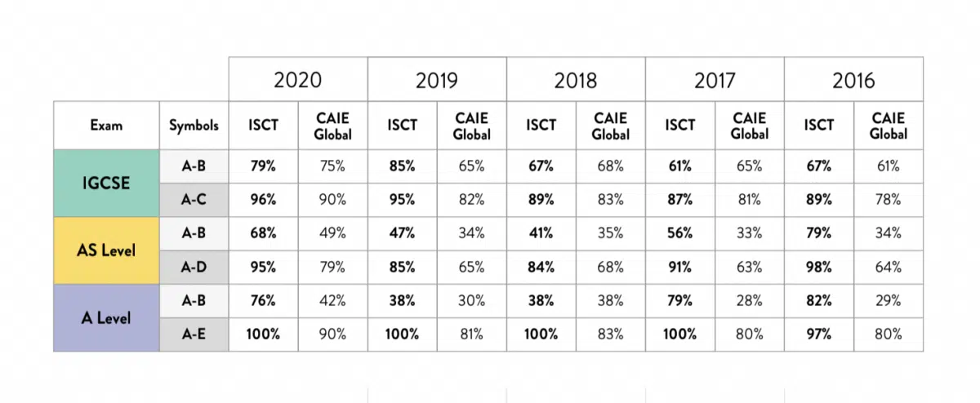Click the 2016 year header cell
This screenshot has width=980, height=403.
(x=853, y=79)
